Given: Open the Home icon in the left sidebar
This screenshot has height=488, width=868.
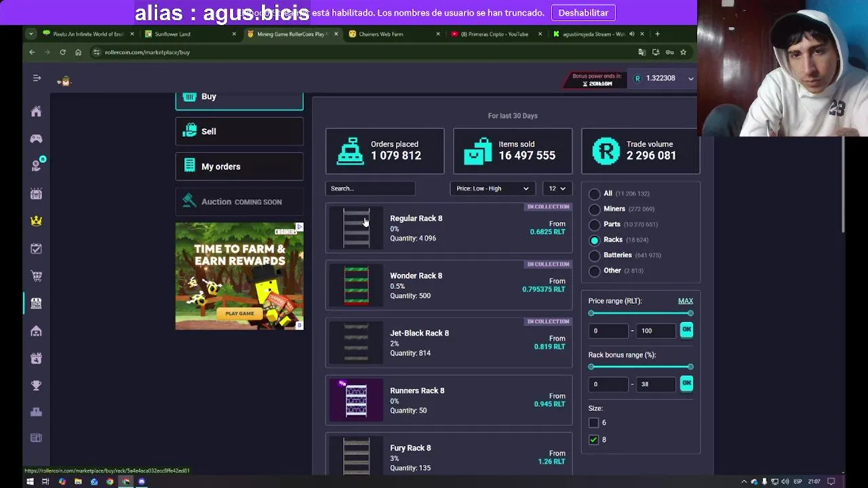Looking at the screenshot, I should pos(36,111).
